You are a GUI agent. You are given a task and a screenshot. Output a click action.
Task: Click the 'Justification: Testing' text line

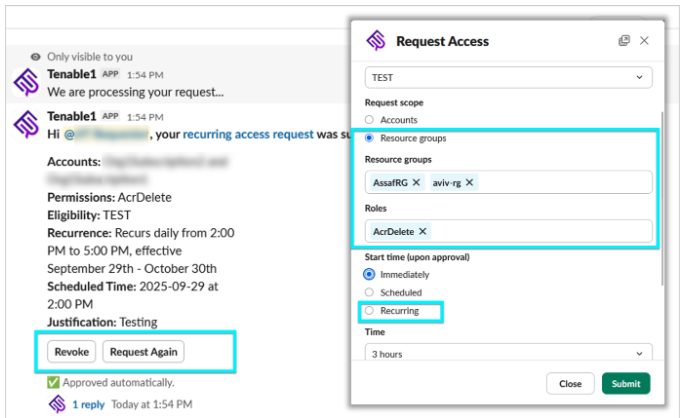[102, 322]
